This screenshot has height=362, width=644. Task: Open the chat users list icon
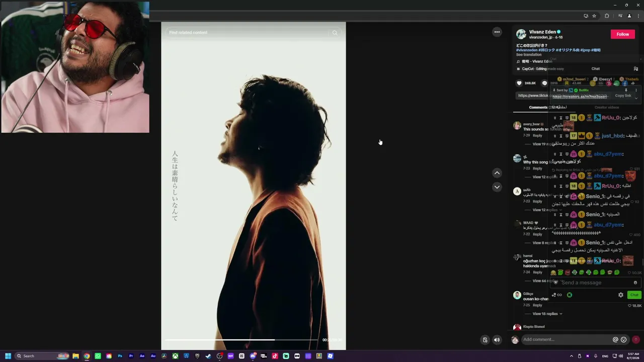(x=636, y=69)
